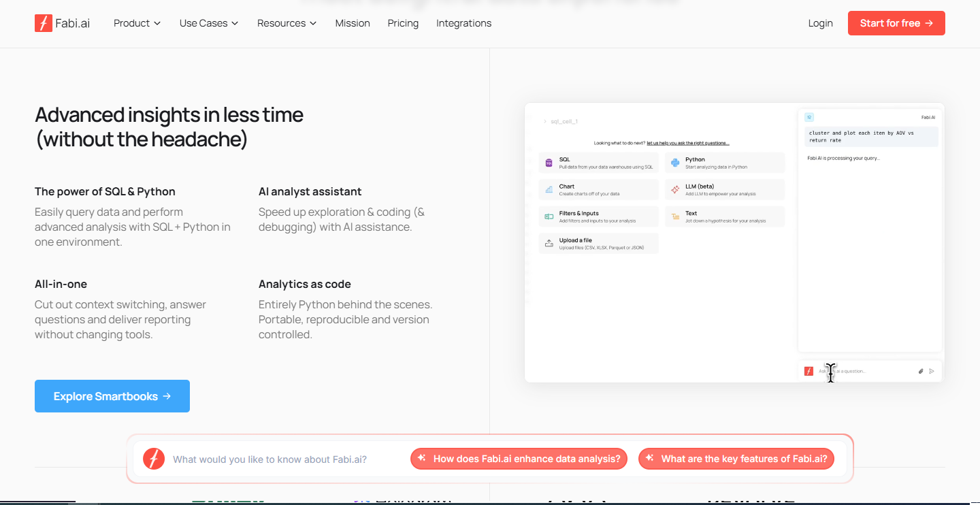The image size is (980, 505).
Task: Click the Chart bar-graph icon
Action: (x=549, y=190)
